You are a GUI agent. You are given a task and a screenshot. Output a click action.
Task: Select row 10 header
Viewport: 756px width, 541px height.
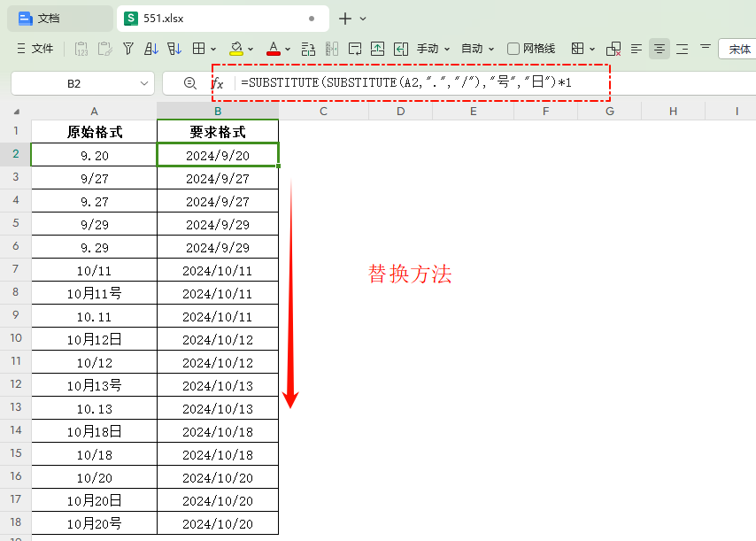click(15, 338)
